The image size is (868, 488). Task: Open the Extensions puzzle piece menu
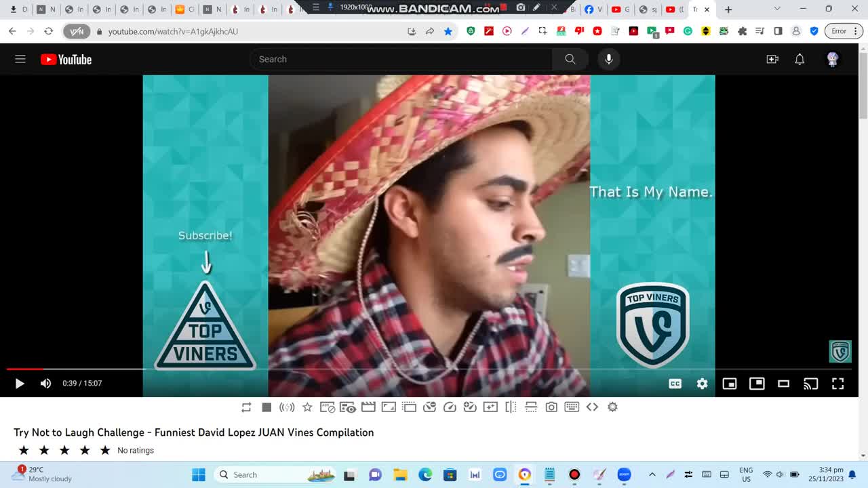coord(742,31)
